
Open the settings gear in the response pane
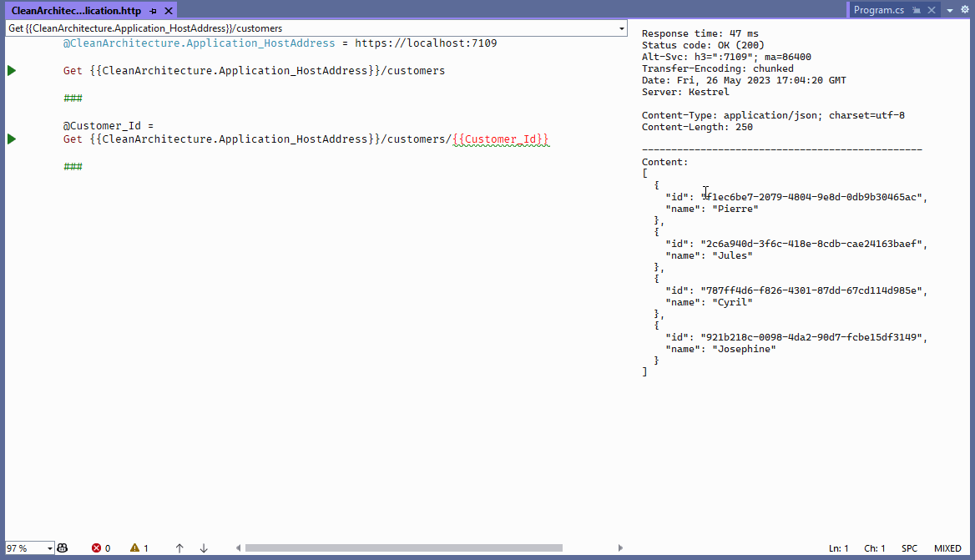tap(965, 10)
